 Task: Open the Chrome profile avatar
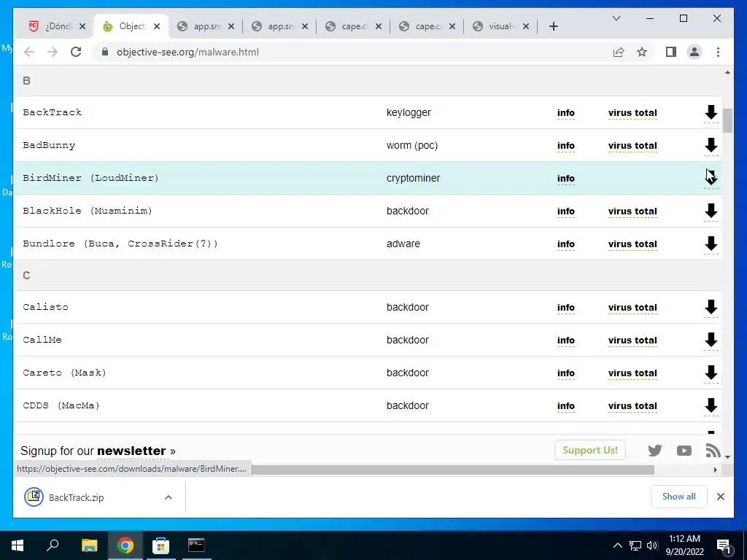[x=694, y=52]
